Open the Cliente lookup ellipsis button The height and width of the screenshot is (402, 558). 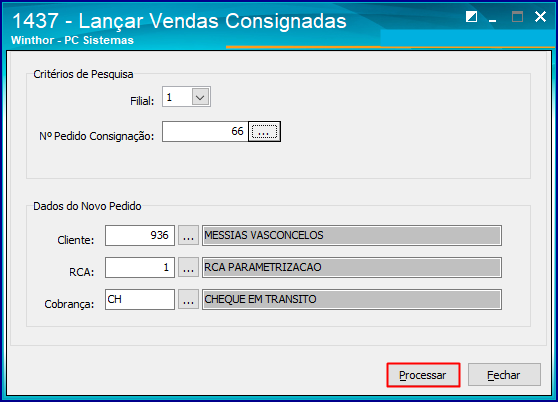(x=188, y=235)
